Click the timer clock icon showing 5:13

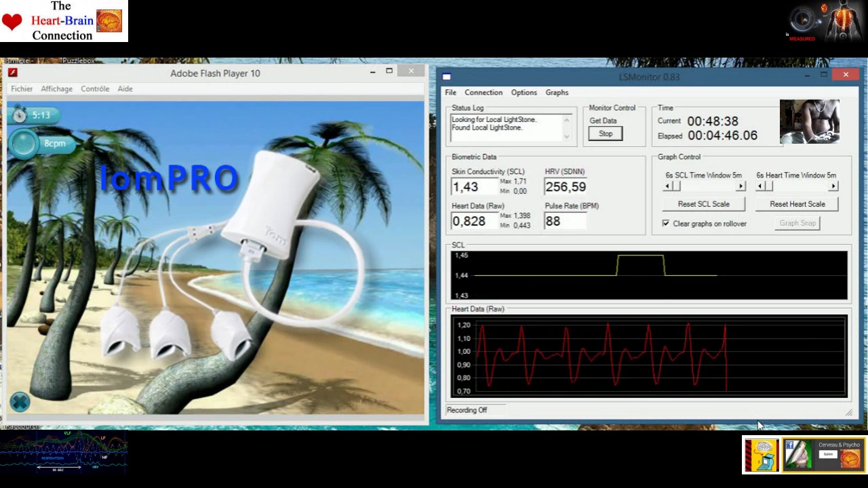pyautogui.click(x=20, y=115)
